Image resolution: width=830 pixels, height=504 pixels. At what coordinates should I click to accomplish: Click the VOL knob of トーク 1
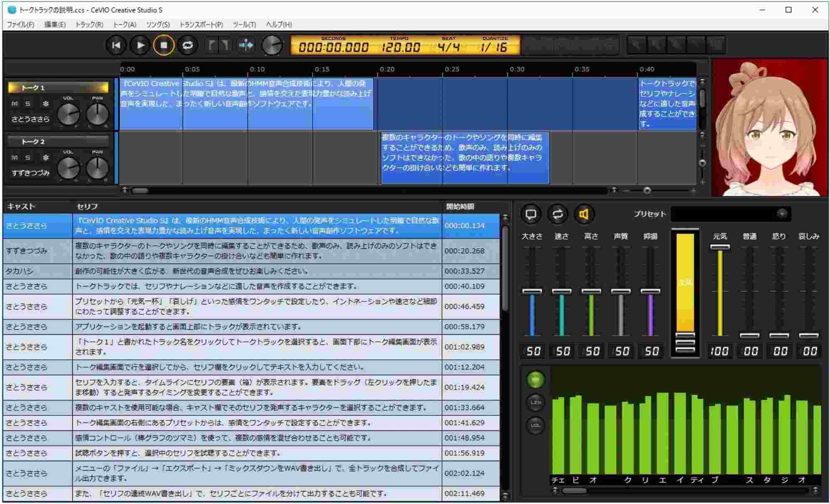[68, 114]
